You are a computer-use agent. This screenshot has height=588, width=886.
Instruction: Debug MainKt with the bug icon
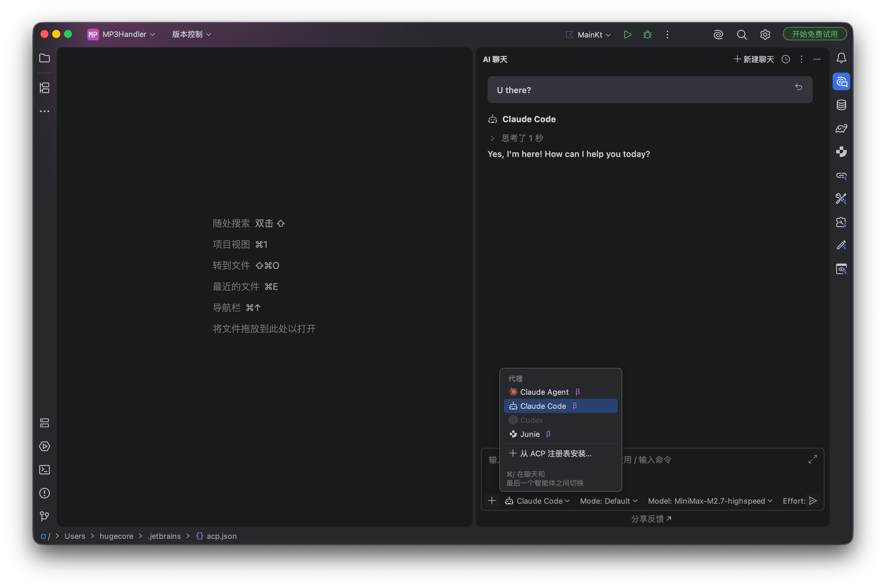pyautogui.click(x=648, y=35)
